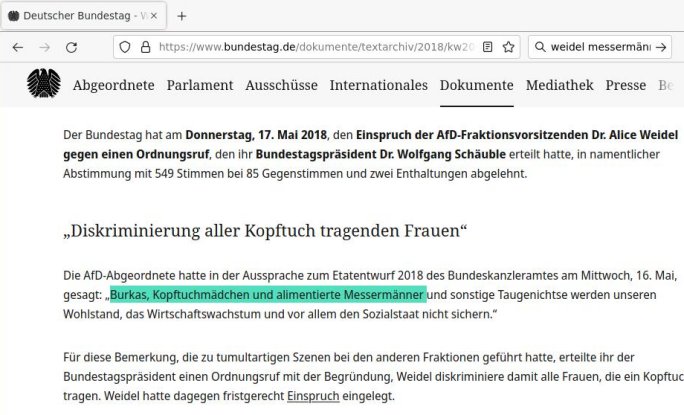Click the bold 'Bundestagspräsident Dr. Wolfgang Schäuble' text
This screenshot has height=415, width=684.
pyautogui.click(x=380, y=154)
